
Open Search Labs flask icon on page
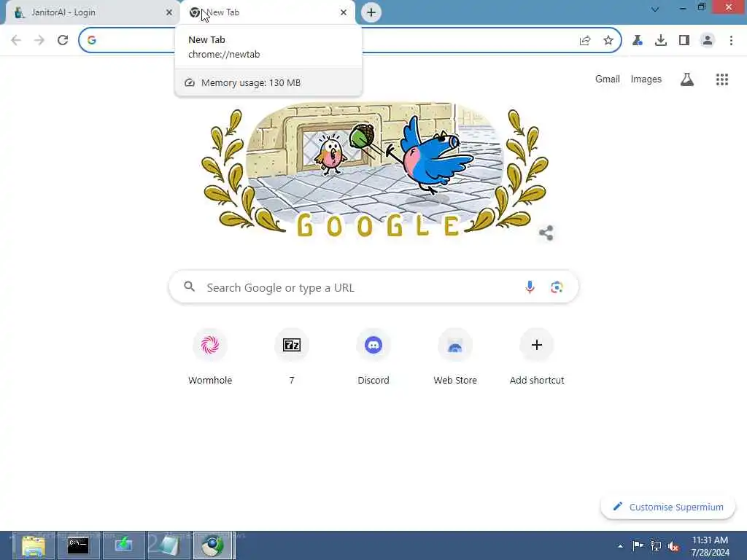(687, 79)
